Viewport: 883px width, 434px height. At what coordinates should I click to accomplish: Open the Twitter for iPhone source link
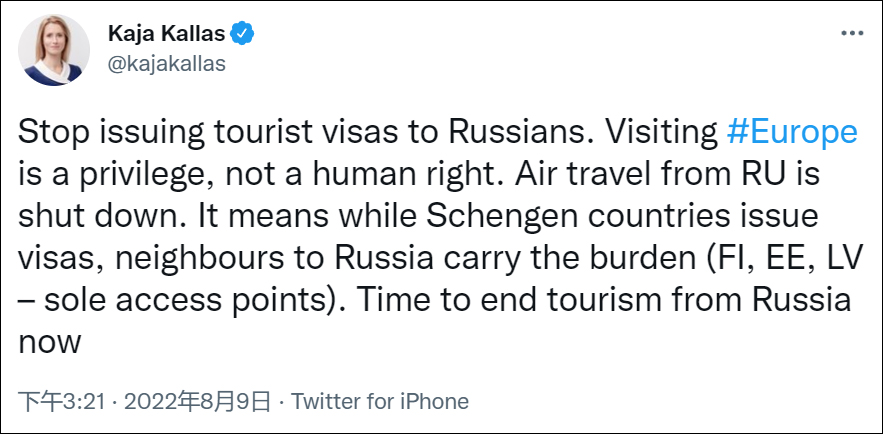[379, 402]
